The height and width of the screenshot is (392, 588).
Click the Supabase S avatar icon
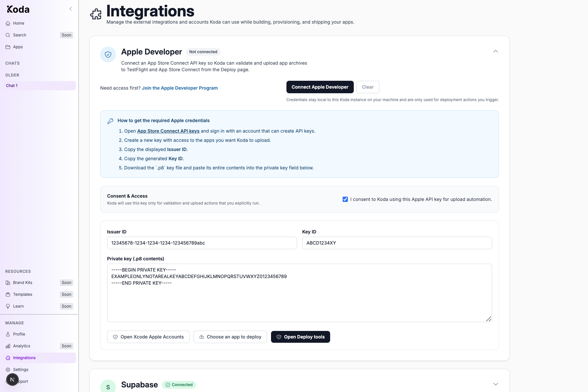click(108, 387)
